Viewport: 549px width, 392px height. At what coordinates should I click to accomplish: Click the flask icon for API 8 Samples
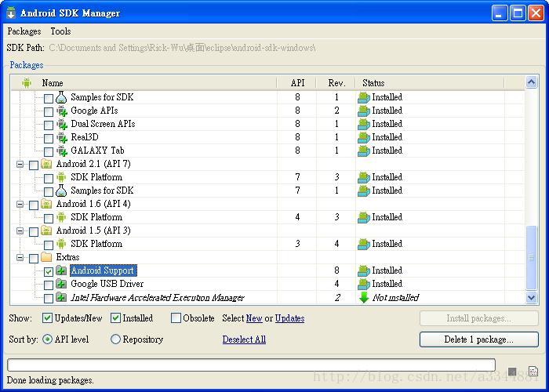(61, 97)
